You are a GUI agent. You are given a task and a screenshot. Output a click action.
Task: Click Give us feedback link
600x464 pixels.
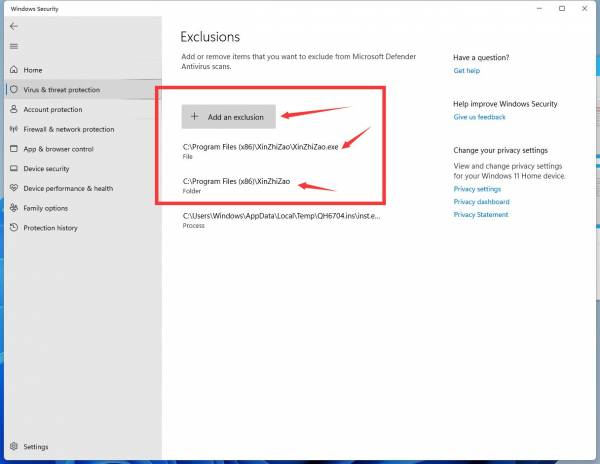coord(479,117)
